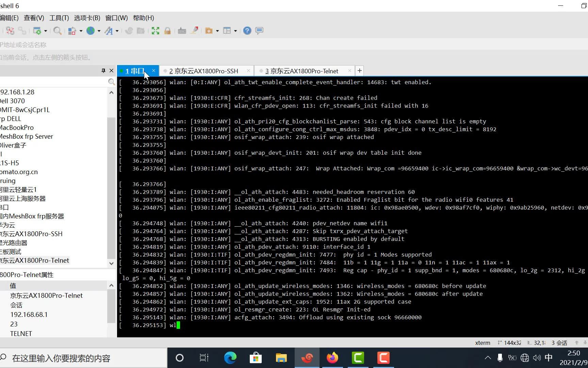Open the blue help question mark icon
Screen dimensions: 588x368
pos(247,31)
